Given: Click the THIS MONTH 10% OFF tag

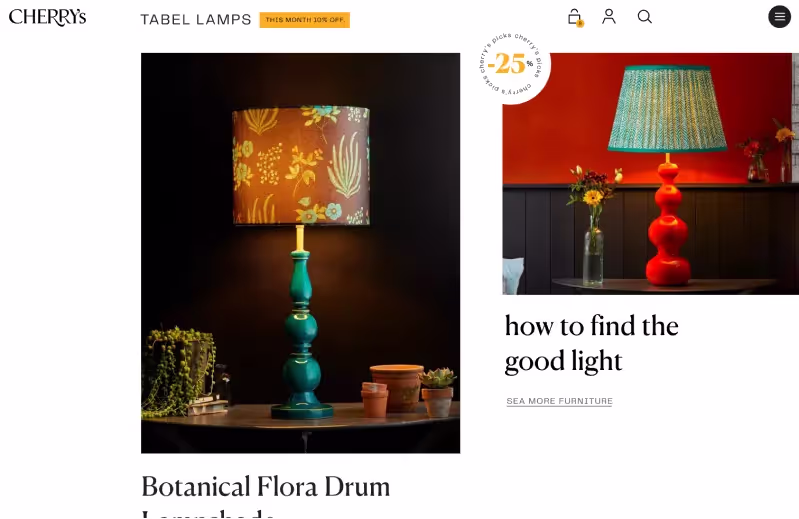Looking at the screenshot, I should click(x=304, y=20).
